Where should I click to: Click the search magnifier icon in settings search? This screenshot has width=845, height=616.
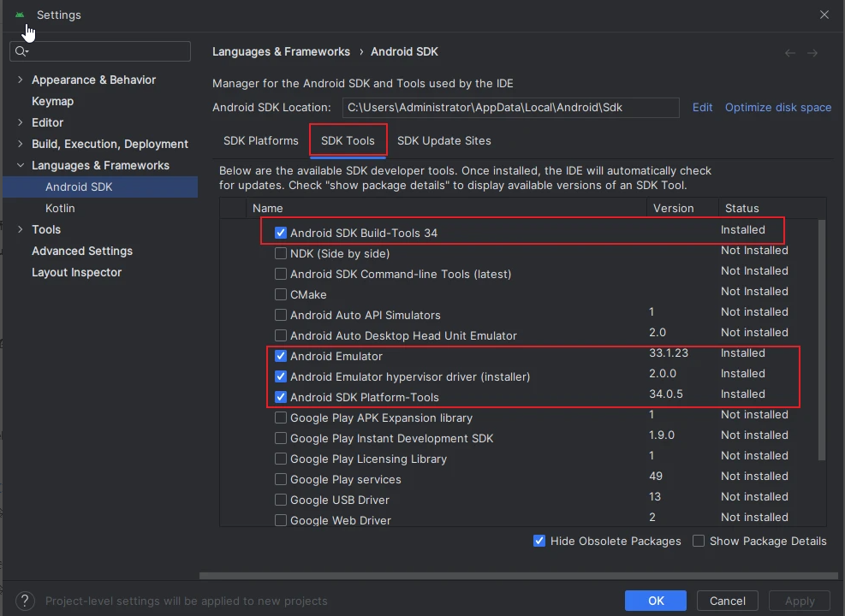21,51
